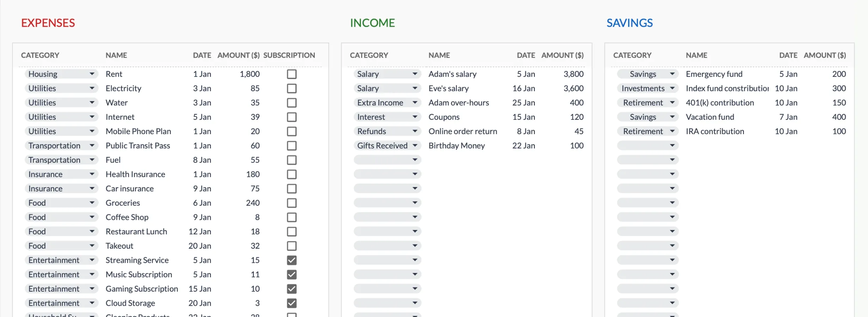Click the INCOME section heading
The width and height of the screenshot is (868, 317).
pyautogui.click(x=372, y=23)
